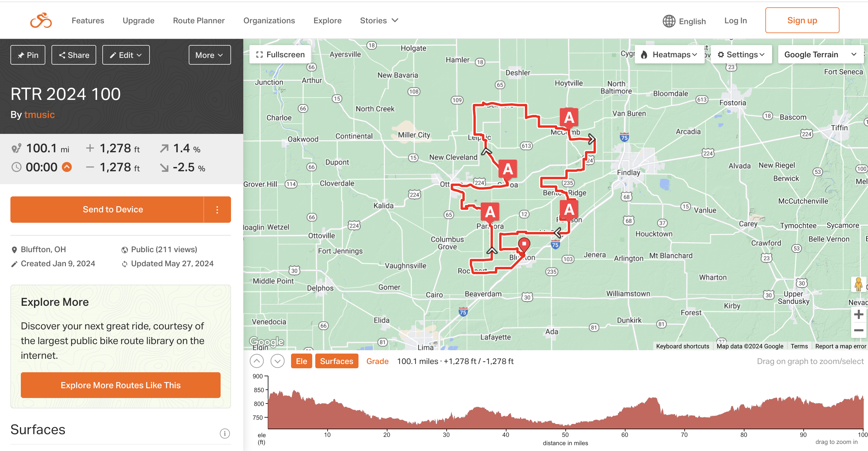Open the Explore nav item

(327, 21)
